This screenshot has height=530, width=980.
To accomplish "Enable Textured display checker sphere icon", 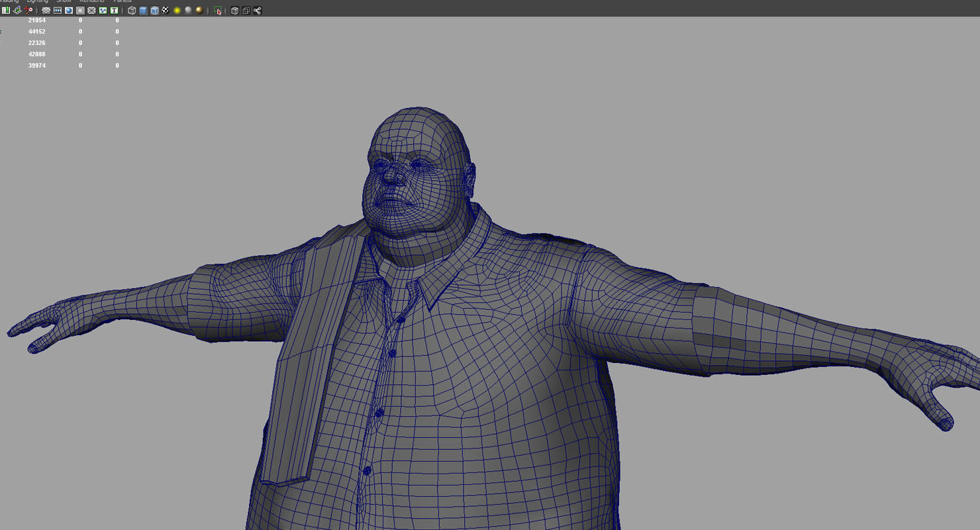I will [166, 11].
